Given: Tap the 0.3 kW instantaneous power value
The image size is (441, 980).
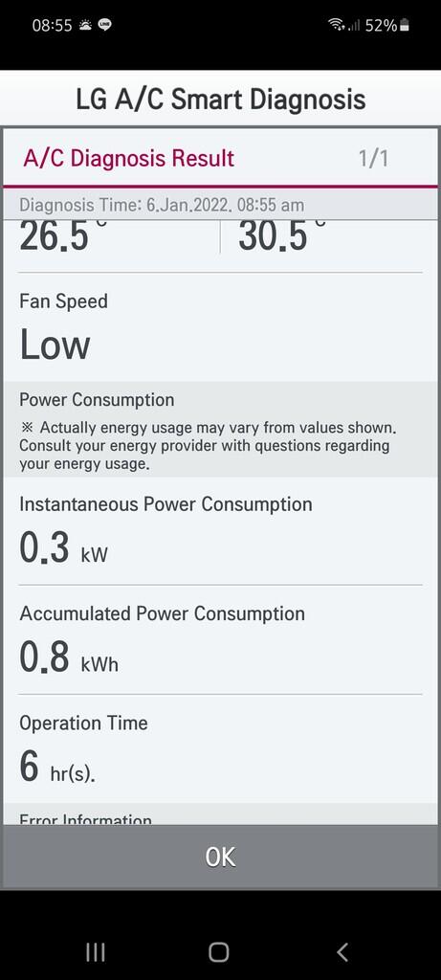Looking at the screenshot, I should (63, 548).
